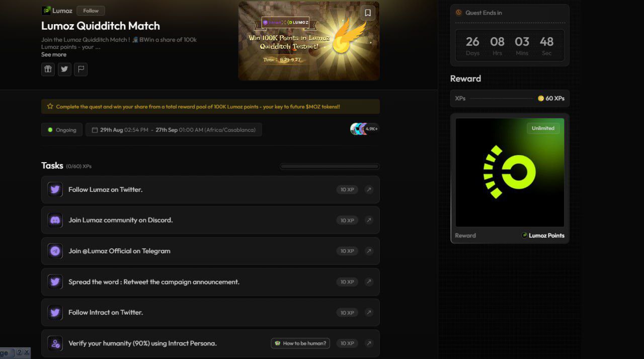Click the text Join Lumoz community on Discord.

coord(121,220)
